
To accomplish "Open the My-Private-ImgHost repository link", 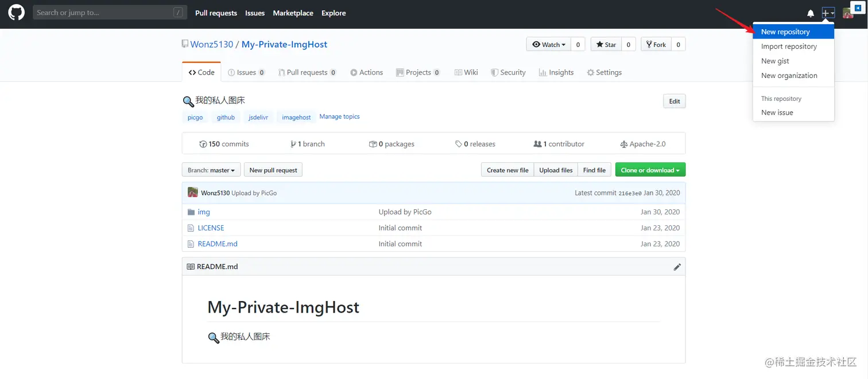I will coord(284,44).
